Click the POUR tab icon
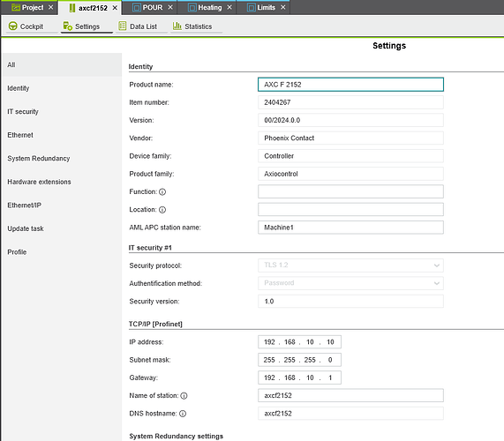The width and height of the screenshot is (504, 441). click(137, 7)
